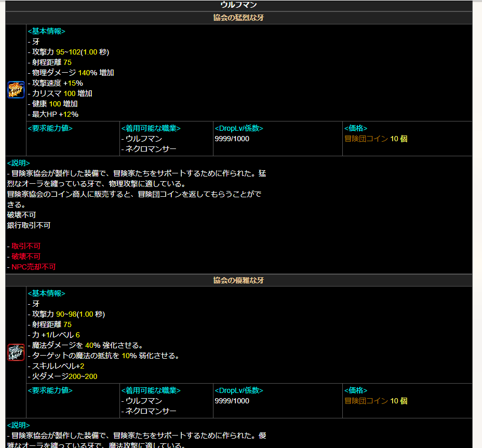Click the 価格 column header
This screenshot has width=482, height=448.
pos(354,128)
